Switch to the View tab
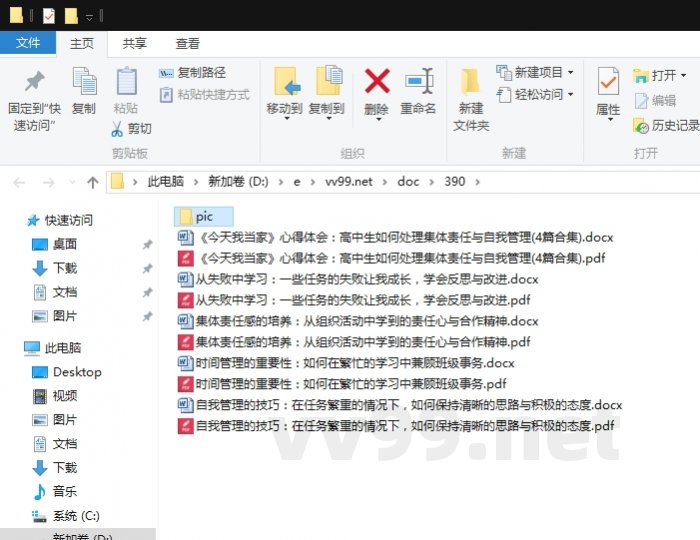Screen dimensions: 700x540 [188, 44]
